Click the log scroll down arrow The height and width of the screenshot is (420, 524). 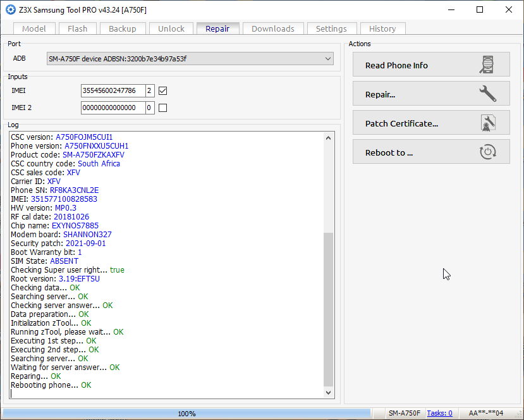329,393
